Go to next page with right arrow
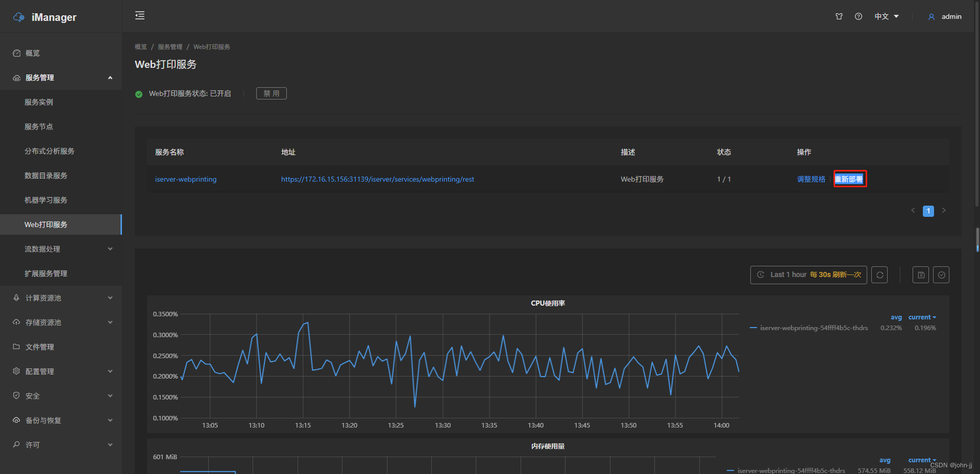 click(x=944, y=210)
